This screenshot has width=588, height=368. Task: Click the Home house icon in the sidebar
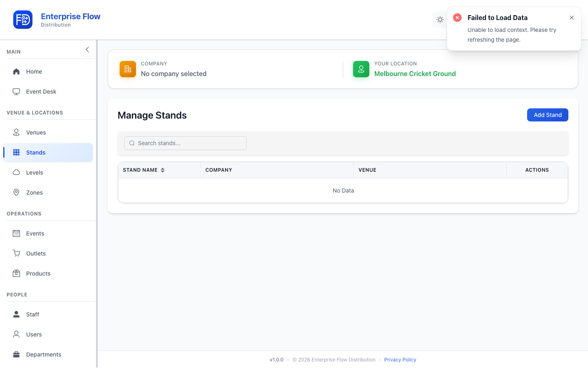click(16, 72)
